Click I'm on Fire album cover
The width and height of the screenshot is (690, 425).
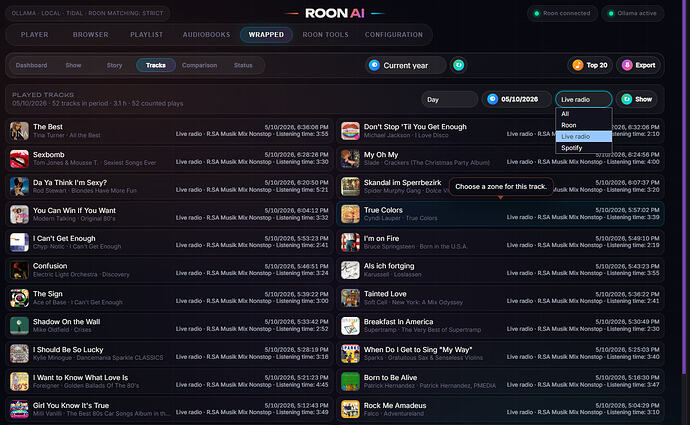click(350, 242)
